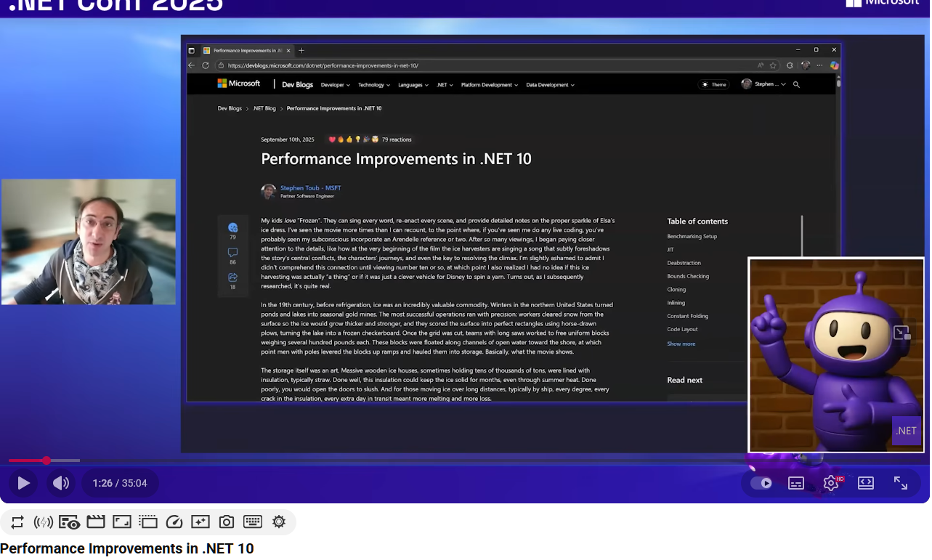Click the favorites star icon in the address bar
This screenshot has height=560, width=932.
[773, 65]
